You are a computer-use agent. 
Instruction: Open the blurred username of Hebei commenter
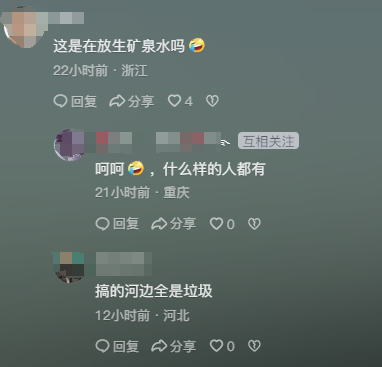click(x=124, y=264)
